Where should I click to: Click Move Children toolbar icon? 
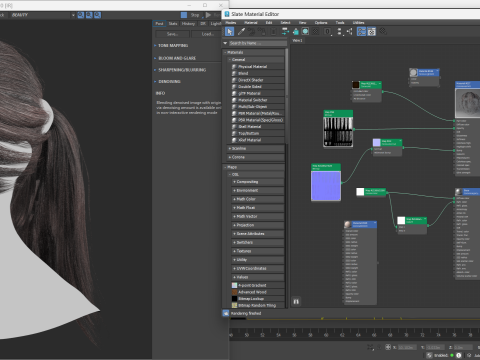pos(285,32)
